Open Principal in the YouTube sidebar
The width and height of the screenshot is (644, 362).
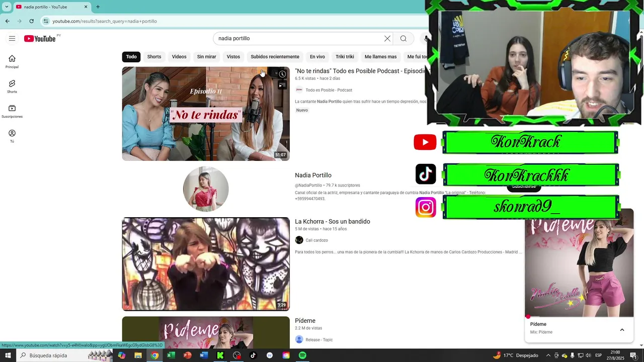point(12,62)
